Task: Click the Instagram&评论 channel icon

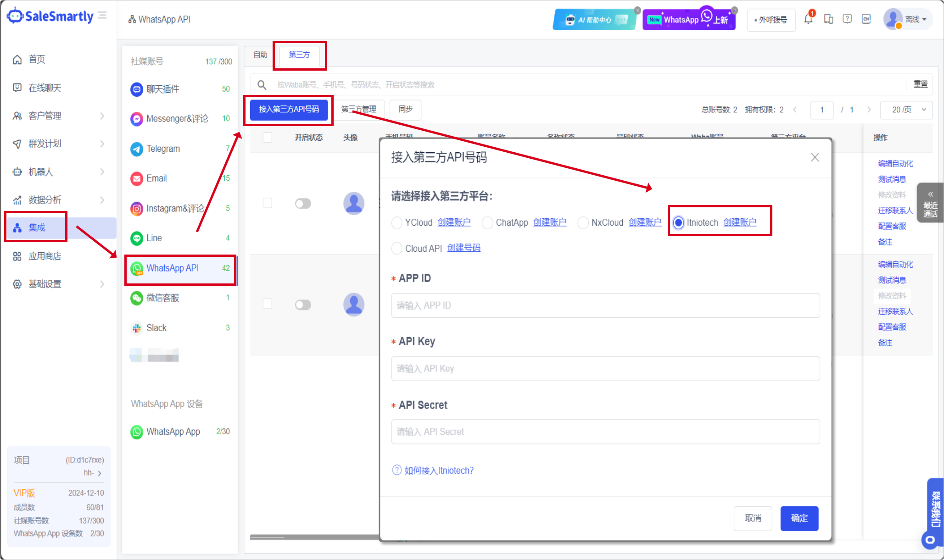Action: point(137,209)
